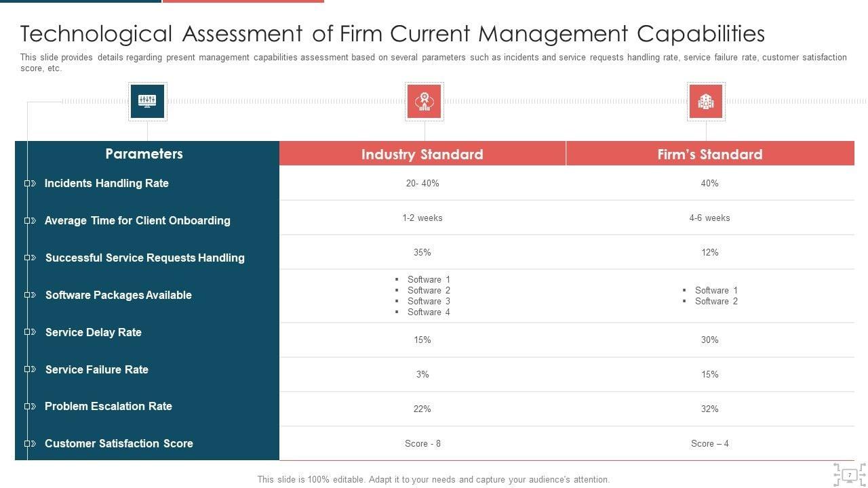Click the red accent bar at top
868x488 pixels.
point(243,1)
